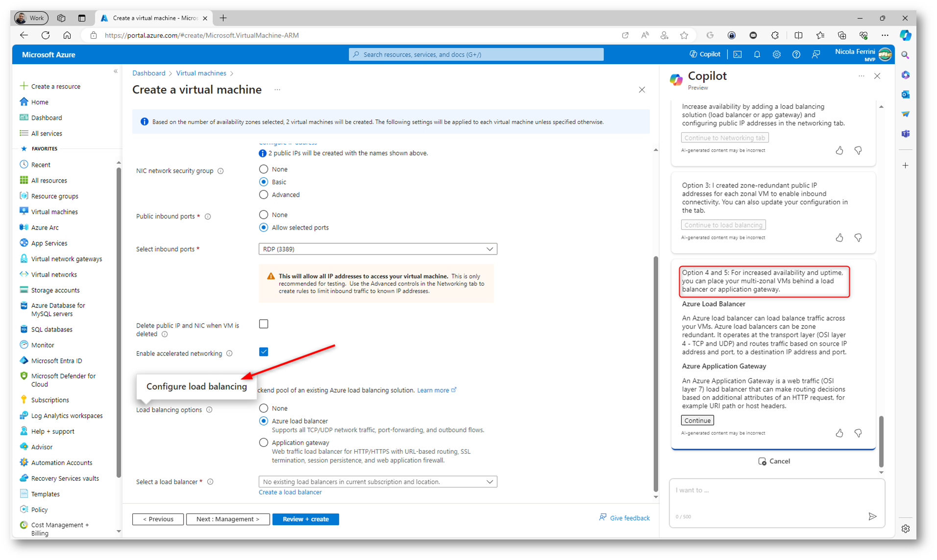Open All services from the sidebar
This screenshot has height=560, width=937.
click(47, 133)
